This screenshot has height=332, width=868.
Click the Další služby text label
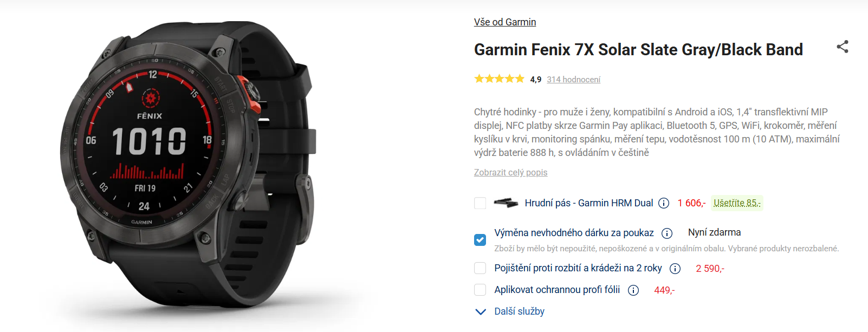click(x=519, y=311)
